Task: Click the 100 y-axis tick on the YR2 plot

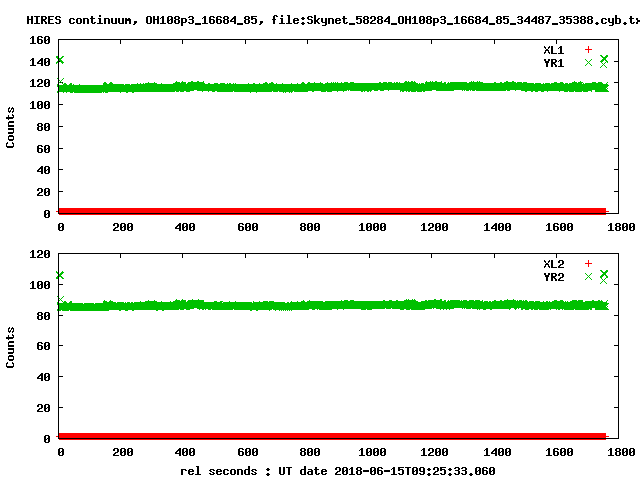Action: pos(40,285)
